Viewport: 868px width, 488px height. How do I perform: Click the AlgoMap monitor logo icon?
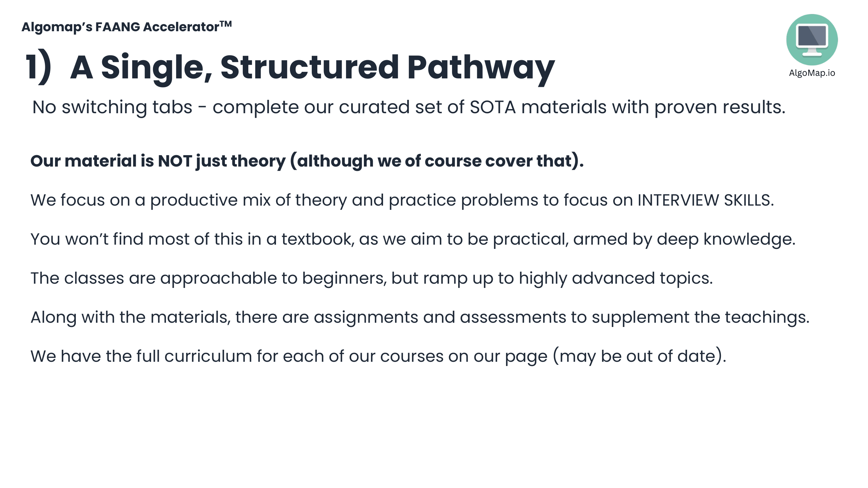click(x=811, y=39)
